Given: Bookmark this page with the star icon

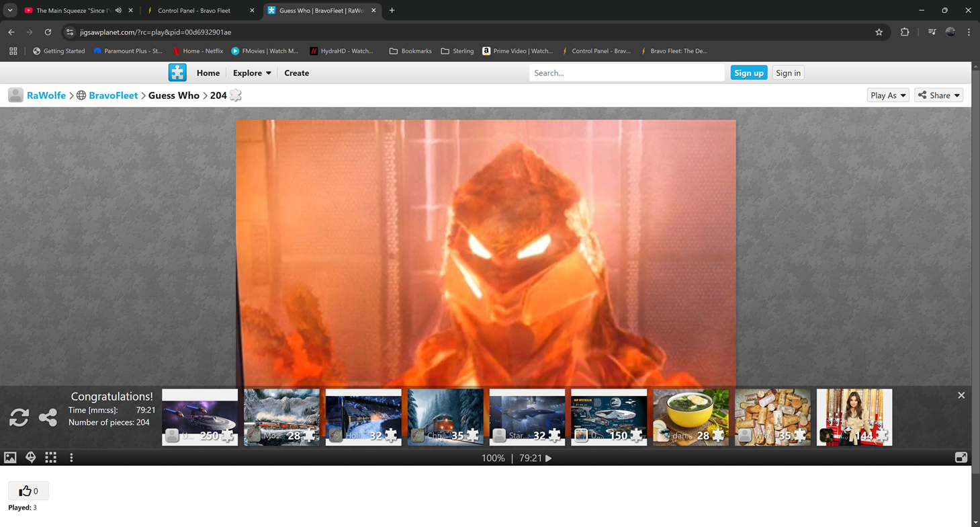Looking at the screenshot, I should coord(879,32).
